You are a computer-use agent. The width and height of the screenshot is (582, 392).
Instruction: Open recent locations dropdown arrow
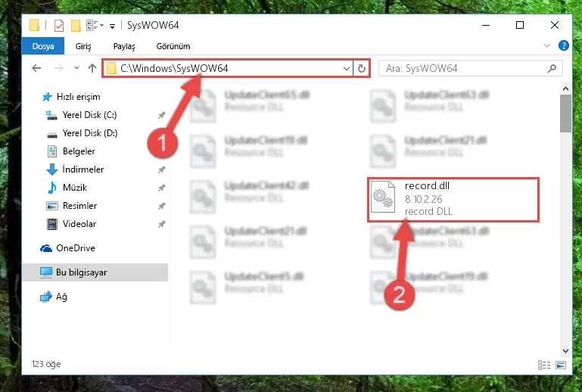pyautogui.click(x=76, y=68)
